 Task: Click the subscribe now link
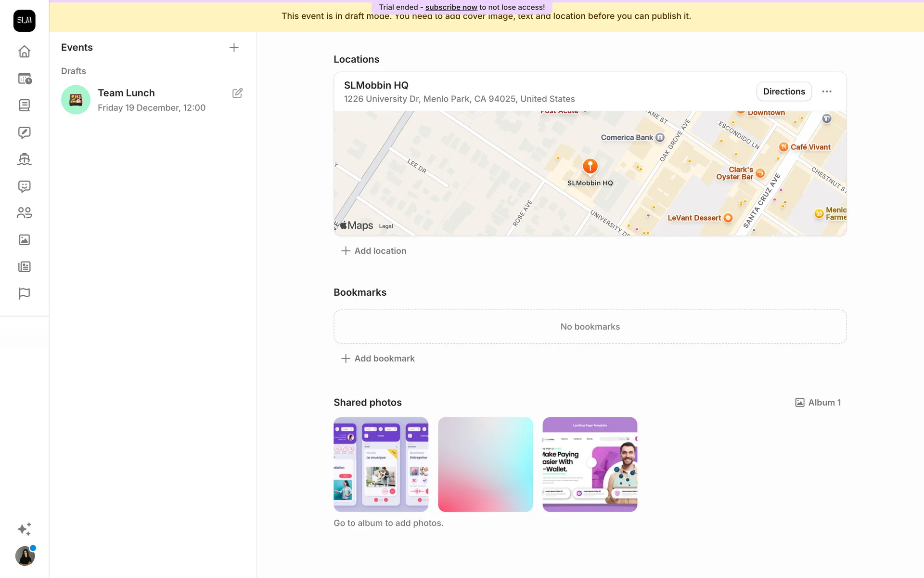[451, 7]
